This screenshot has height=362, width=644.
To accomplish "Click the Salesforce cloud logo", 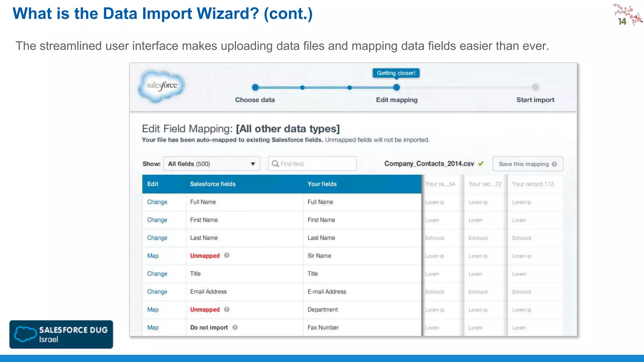I will 162,86.
